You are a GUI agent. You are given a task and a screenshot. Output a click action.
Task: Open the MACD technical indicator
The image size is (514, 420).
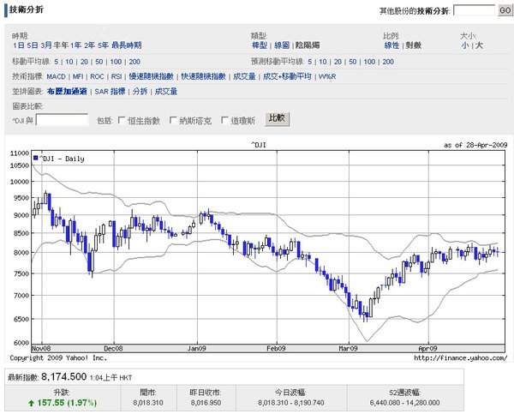[56, 76]
